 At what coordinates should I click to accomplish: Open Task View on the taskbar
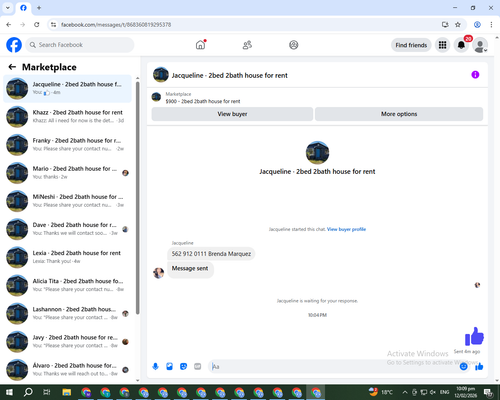pyautogui.click(x=47, y=392)
